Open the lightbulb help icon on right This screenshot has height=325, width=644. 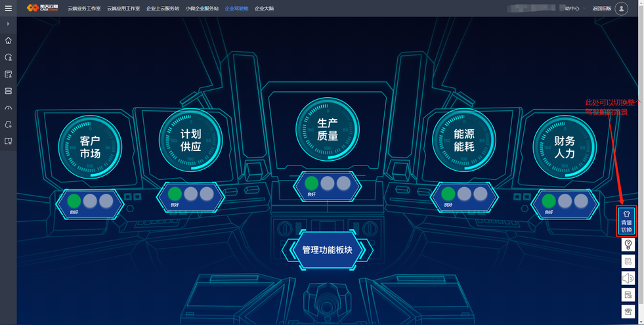[628, 245]
